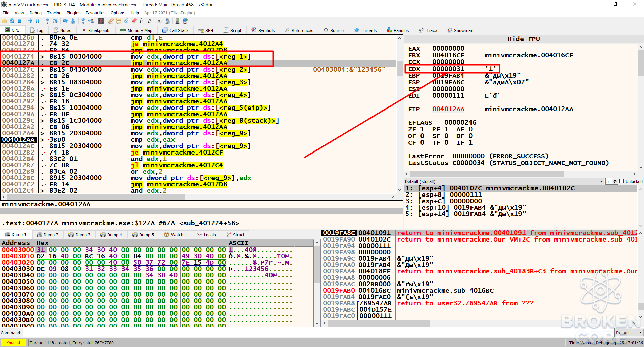
Task: Open Scylla red plugin icon
Action: pyautogui.click(x=101, y=21)
